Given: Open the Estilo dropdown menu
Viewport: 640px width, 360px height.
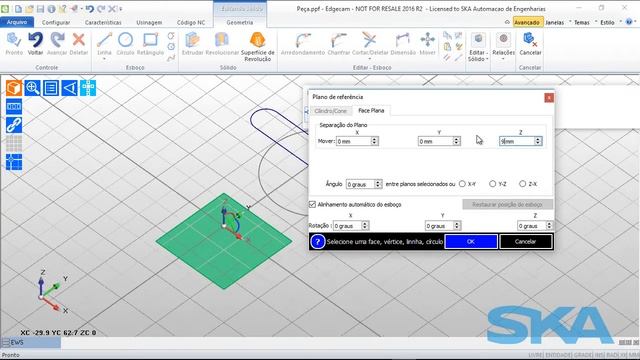Looking at the screenshot, I should [607, 22].
